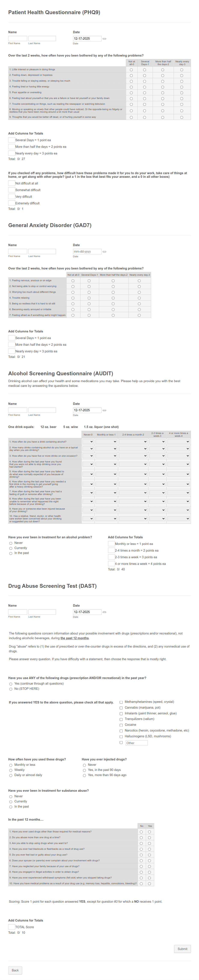Select Never for ever injected drugs
The height and width of the screenshot is (980, 199).
pyautogui.click(x=84, y=765)
